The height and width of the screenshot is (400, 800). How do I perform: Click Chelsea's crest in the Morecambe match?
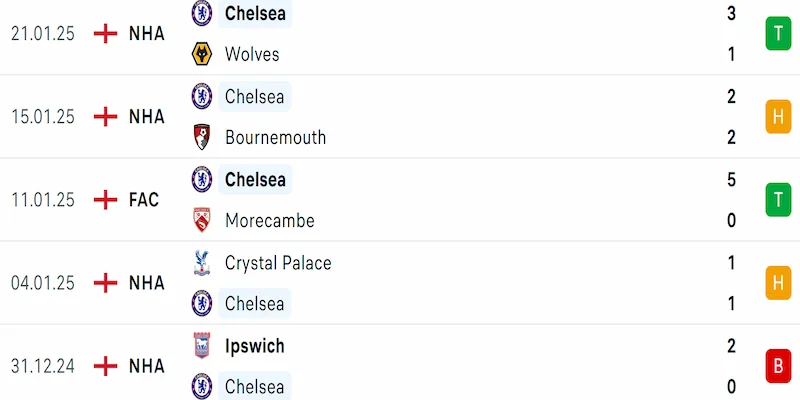(x=203, y=179)
